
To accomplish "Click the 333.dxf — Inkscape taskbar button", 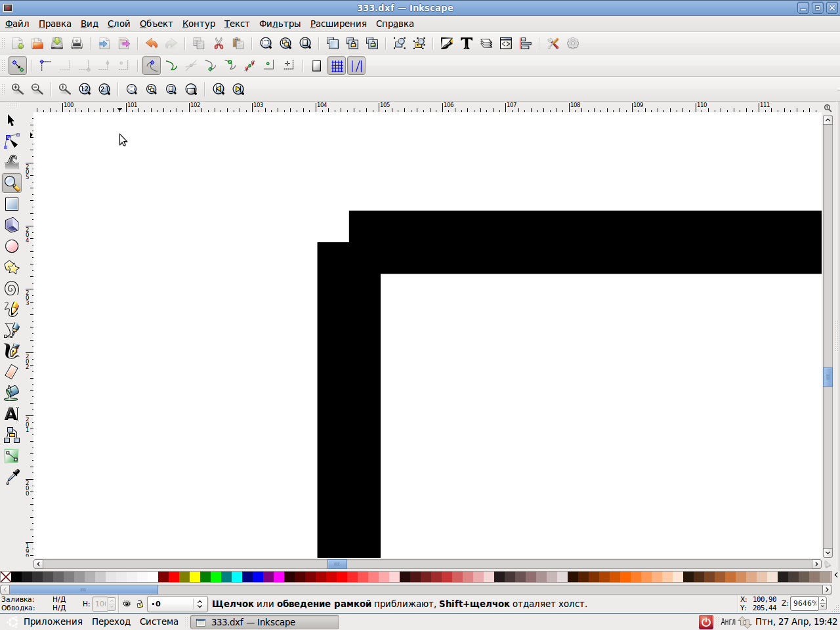I will 264,621.
